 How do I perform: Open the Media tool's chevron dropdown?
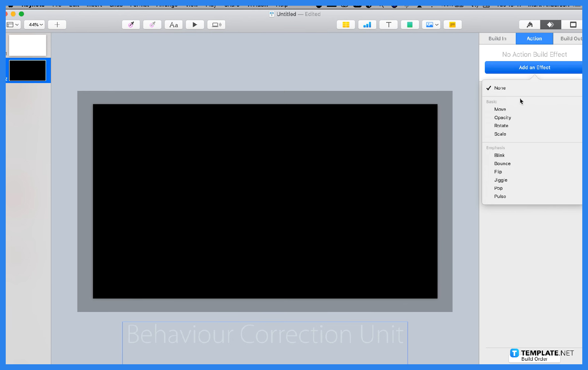tap(436, 24)
